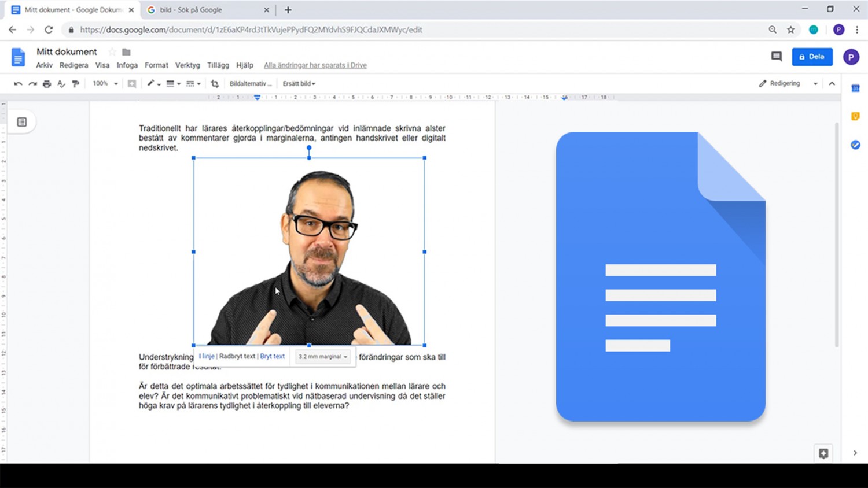Select the Format painter tool
The width and height of the screenshot is (868, 488).
[x=76, y=83]
